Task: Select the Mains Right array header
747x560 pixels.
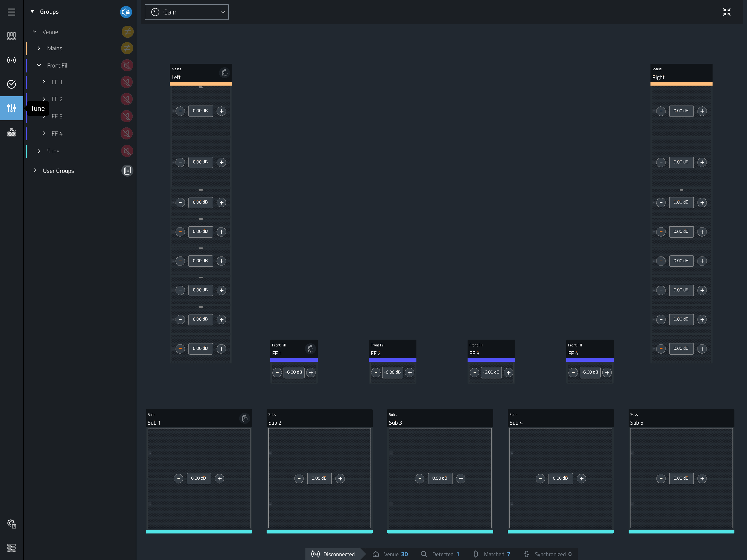Action: 681,73
